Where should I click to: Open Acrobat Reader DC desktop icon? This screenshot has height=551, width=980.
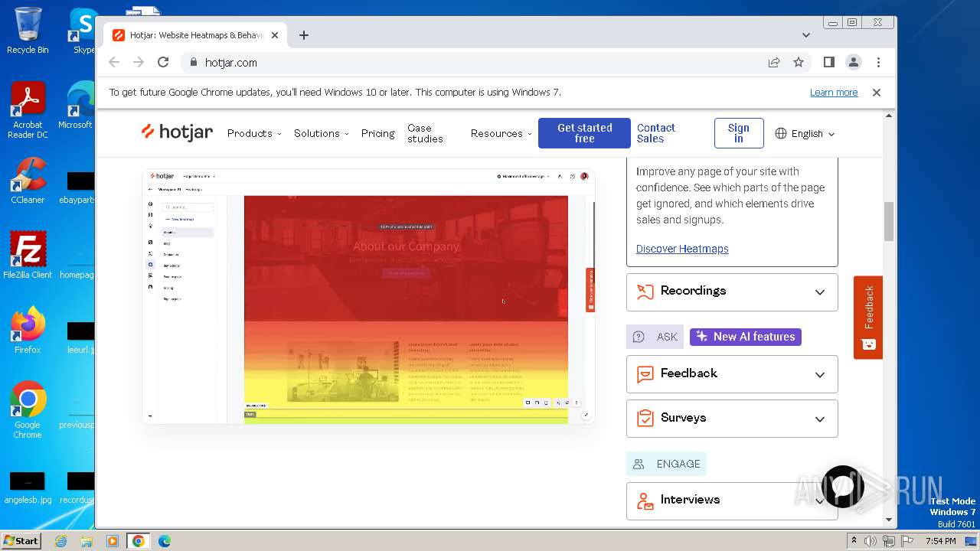(28, 110)
